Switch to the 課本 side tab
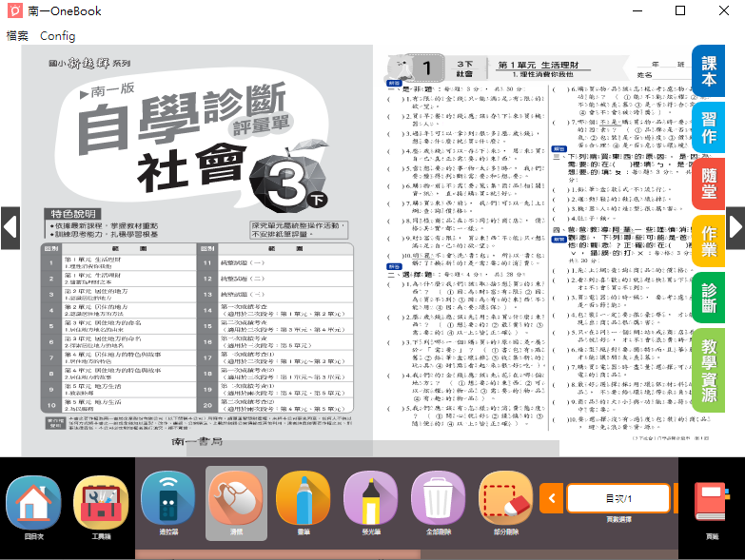The width and height of the screenshot is (745, 560). (x=709, y=71)
